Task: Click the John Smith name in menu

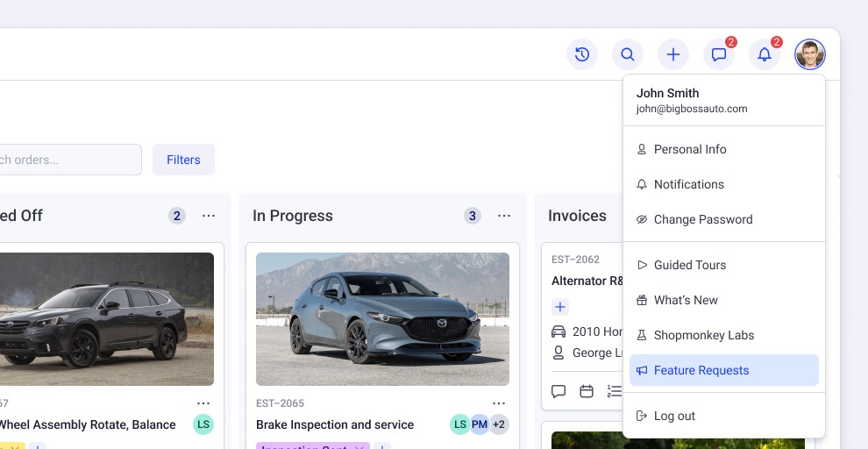Action: 667,93
